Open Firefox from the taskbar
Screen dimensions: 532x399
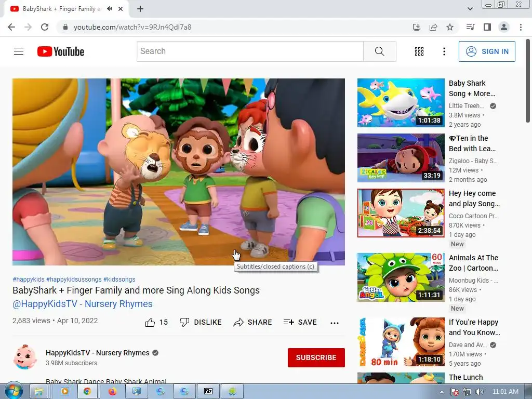pyautogui.click(x=112, y=392)
